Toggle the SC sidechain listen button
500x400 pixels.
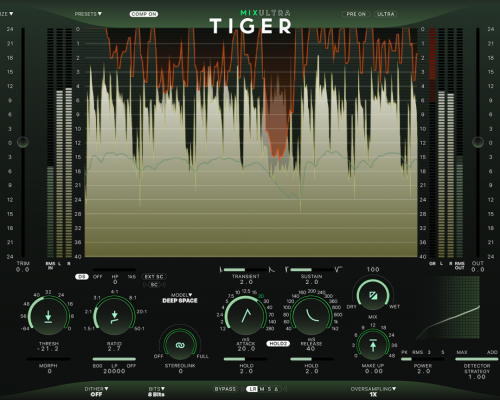click(154, 285)
